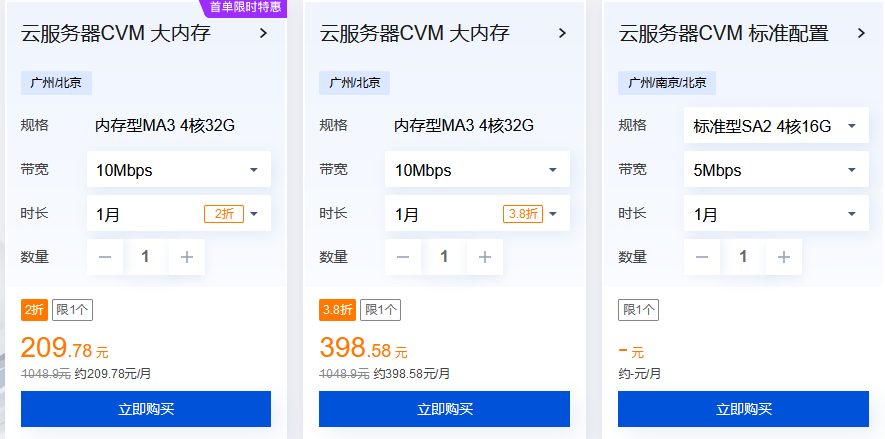Click the 限1个 tag on the 标准配置 card
Viewport: 885px width, 439px height.
point(638,310)
